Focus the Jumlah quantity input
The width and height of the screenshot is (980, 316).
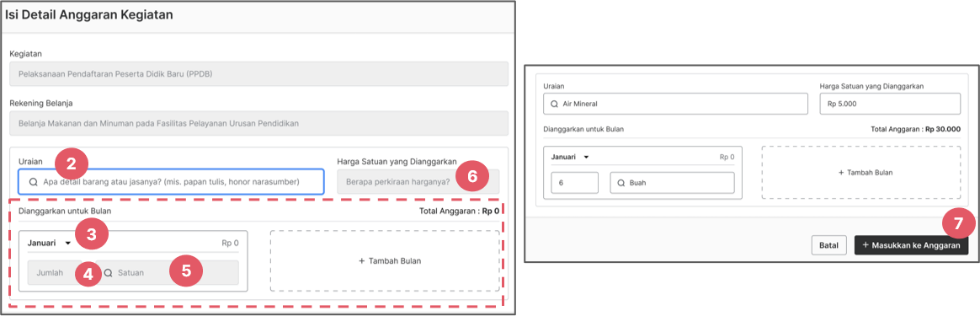click(55, 273)
